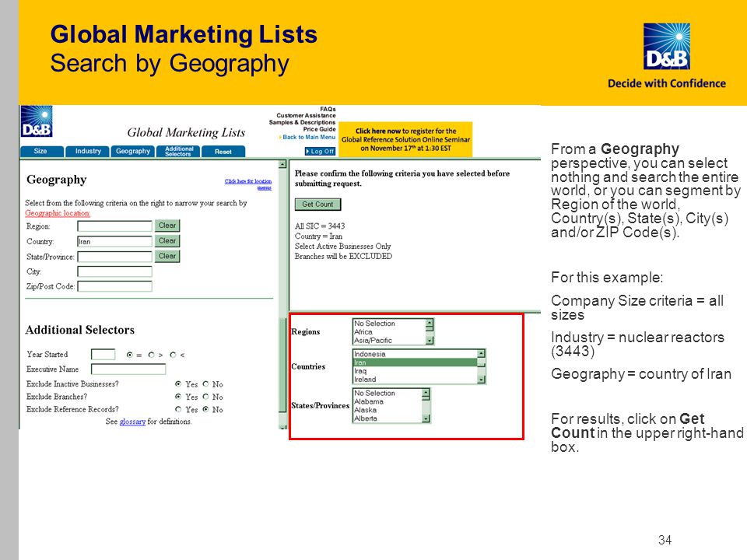
Task: Set Exclude Inactive Businesses to Yes
Action: click(178, 383)
